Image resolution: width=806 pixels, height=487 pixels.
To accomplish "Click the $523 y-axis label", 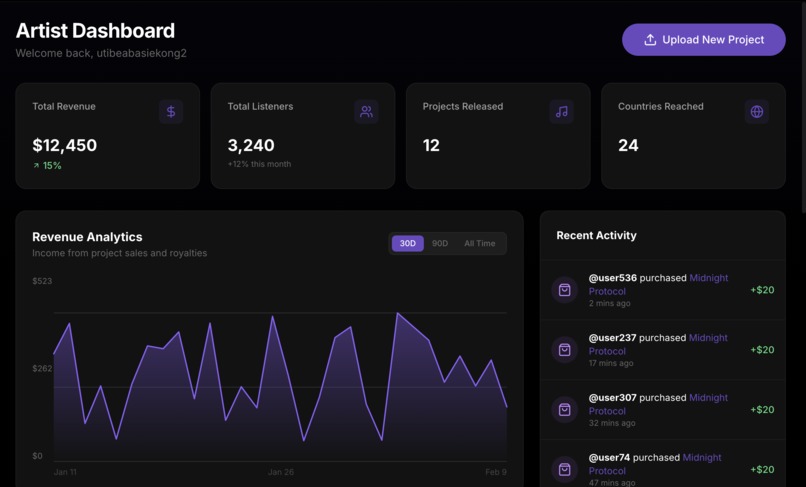I will pos(42,281).
